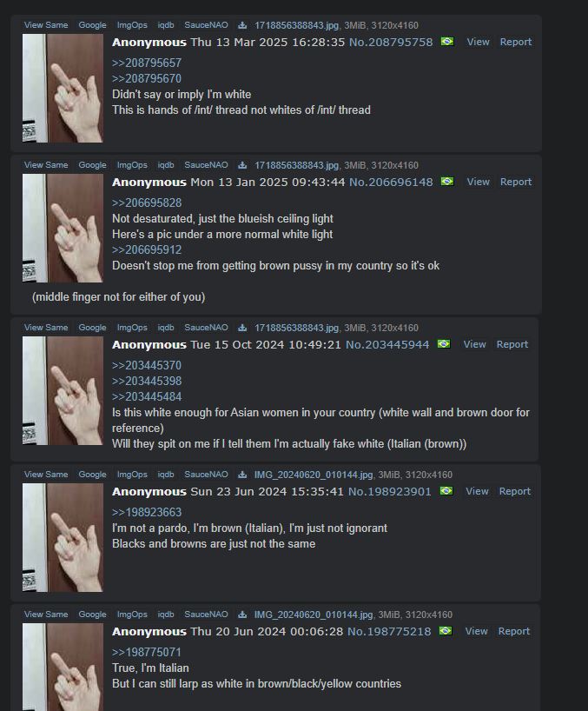Image resolution: width=588 pixels, height=711 pixels.
Task: Open SauceNAO search for post No.203445944
Action: tap(206, 328)
